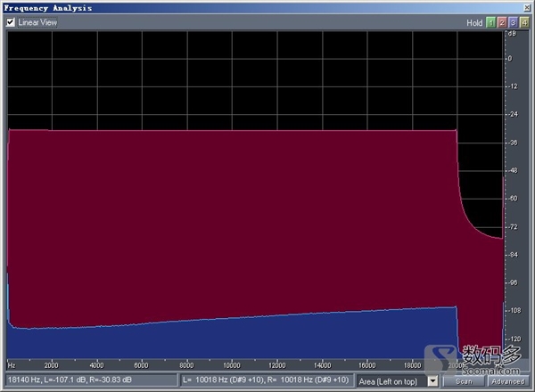Click the 2000 label on frequency axis
This screenshot has height=392, width=535.
pos(51,365)
